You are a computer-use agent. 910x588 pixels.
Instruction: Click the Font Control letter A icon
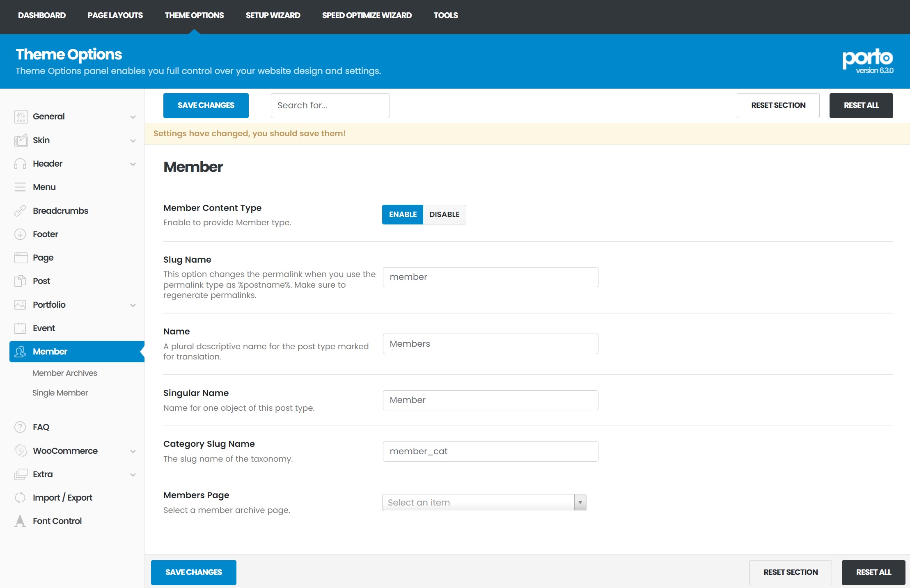click(x=20, y=521)
